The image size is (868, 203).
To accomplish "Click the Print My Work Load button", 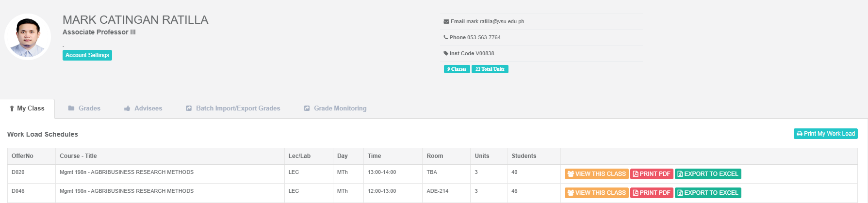I will 825,134.
